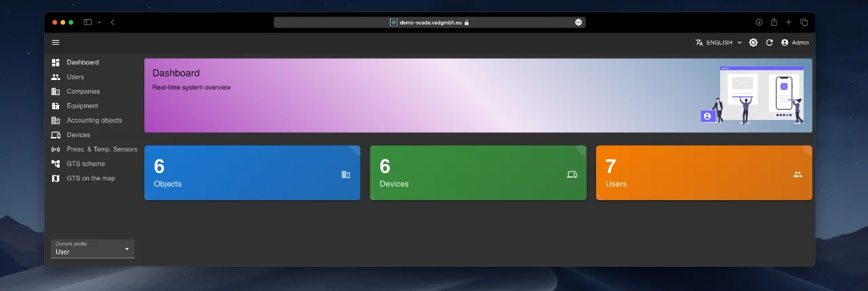
Task: Click the GTS on the map icon
Action: 56,178
